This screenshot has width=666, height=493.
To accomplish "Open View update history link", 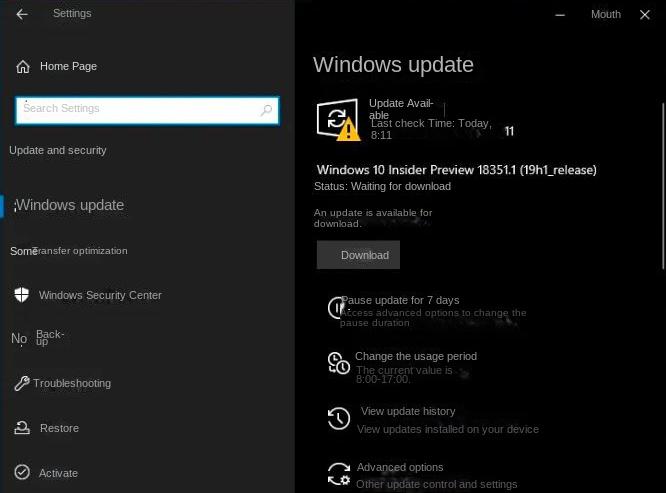I will click(x=408, y=411).
